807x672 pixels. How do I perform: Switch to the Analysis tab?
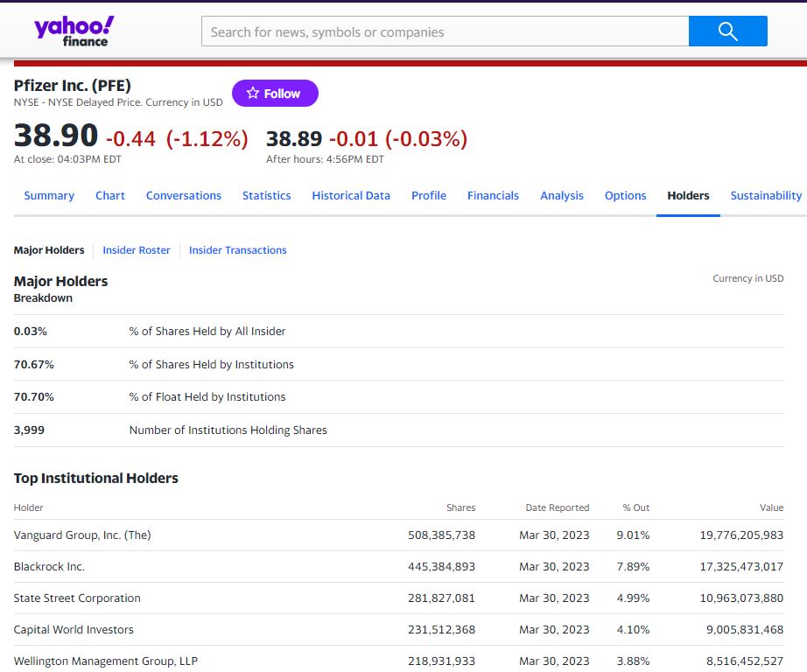coord(562,195)
